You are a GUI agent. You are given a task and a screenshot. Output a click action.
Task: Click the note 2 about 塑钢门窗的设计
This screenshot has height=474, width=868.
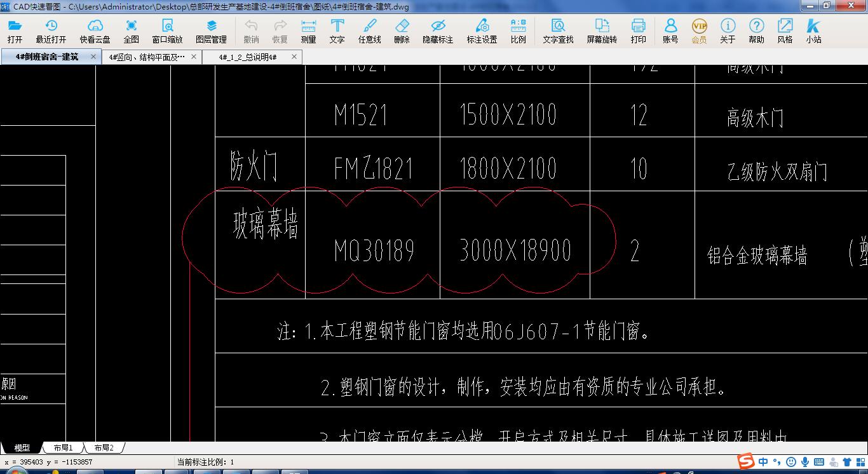coord(524,386)
